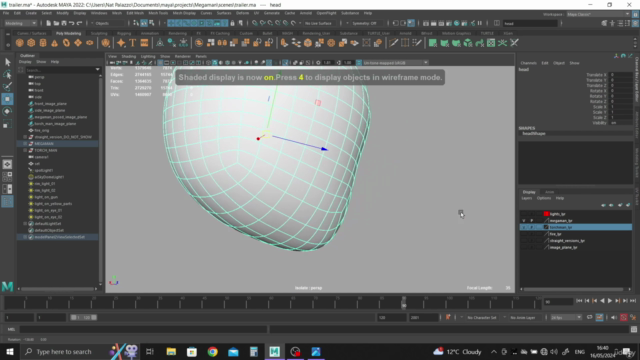Open the Deform menu

242,13
